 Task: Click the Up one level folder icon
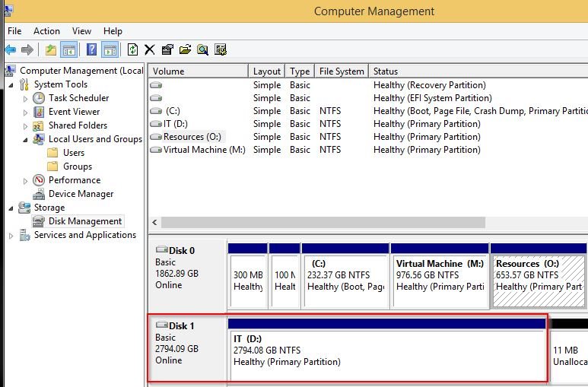[51, 49]
